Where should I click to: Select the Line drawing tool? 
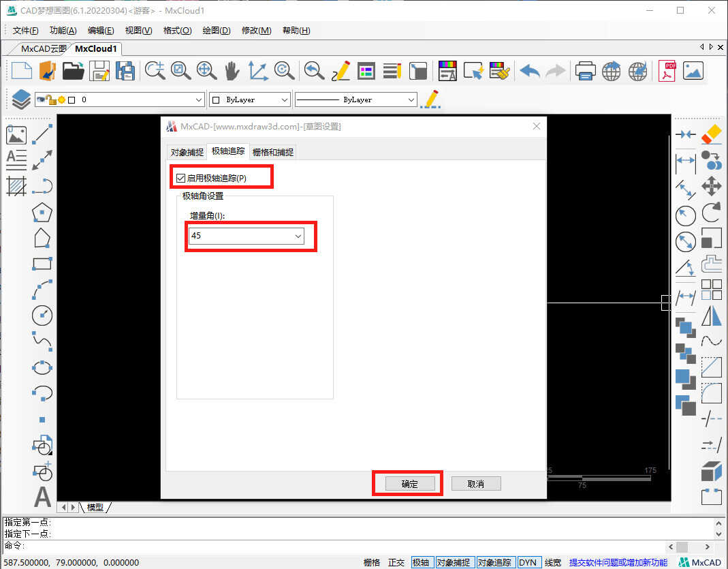click(x=42, y=134)
